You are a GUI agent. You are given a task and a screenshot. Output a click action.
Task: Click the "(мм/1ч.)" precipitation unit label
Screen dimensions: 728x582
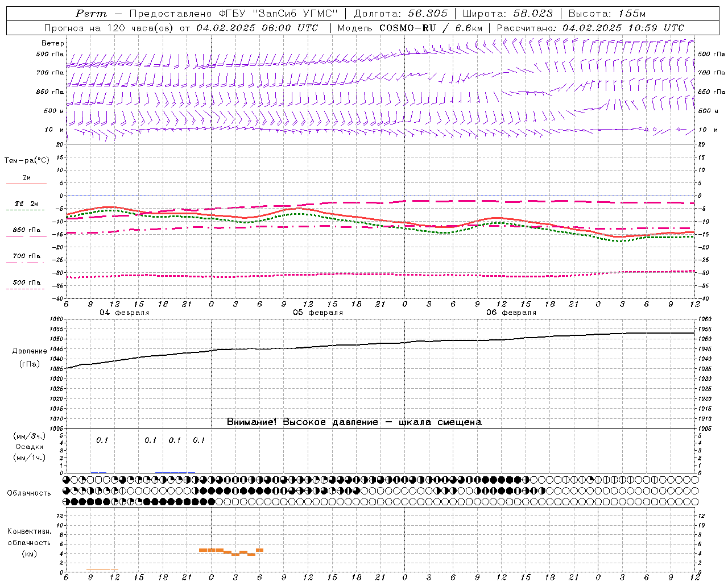pos(30,458)
